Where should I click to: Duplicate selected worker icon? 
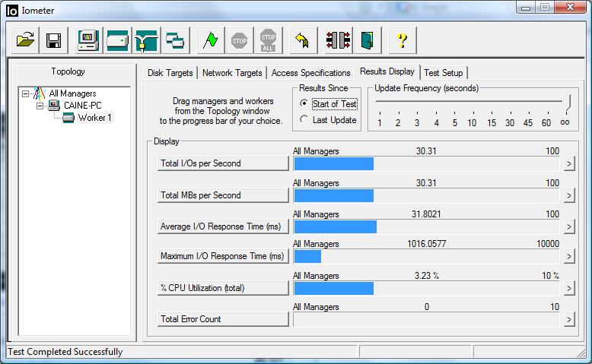click(175, 40)
